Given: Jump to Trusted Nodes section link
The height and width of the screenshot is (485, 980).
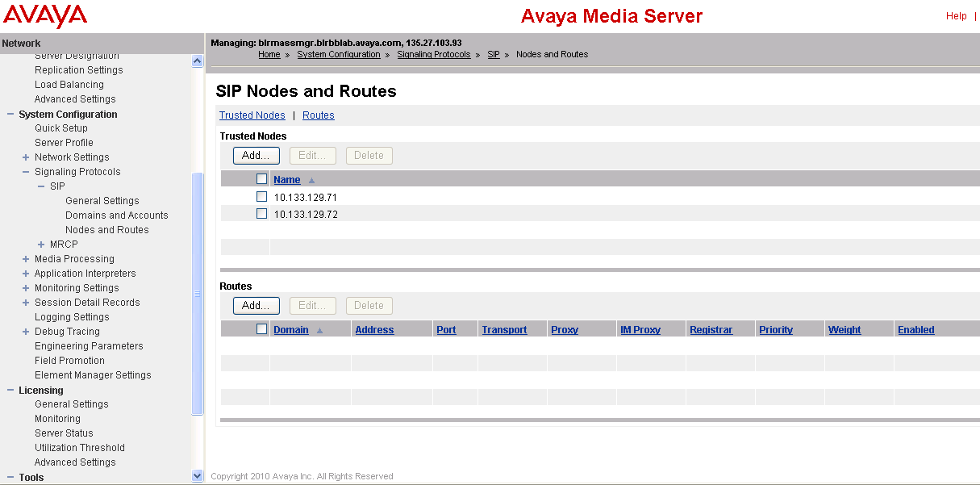Looking at the screenshot, I should click(252, 115).
